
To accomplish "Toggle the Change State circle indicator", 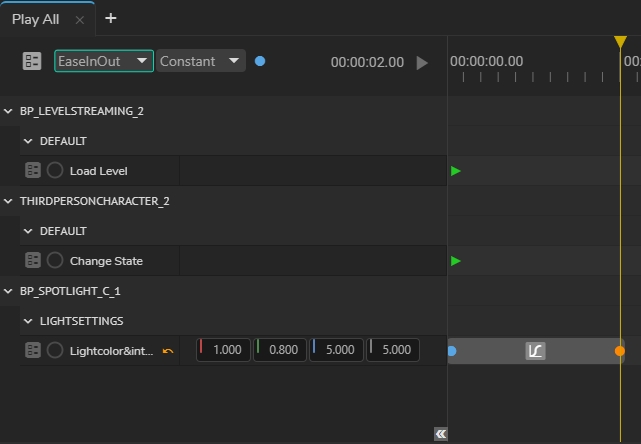I will tap(55, 261).
